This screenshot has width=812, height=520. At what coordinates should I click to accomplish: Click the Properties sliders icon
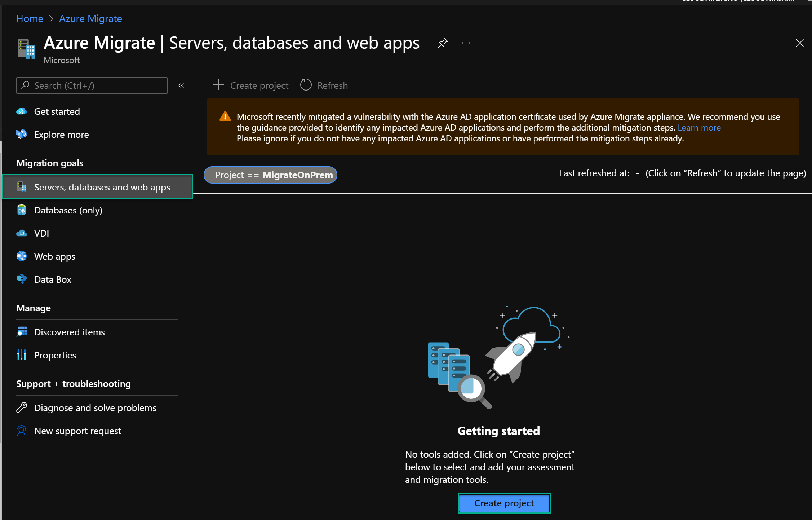(22, 355)
